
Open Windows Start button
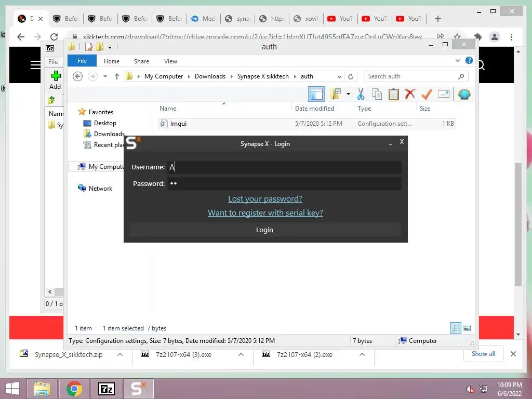(x=12, y=389)
